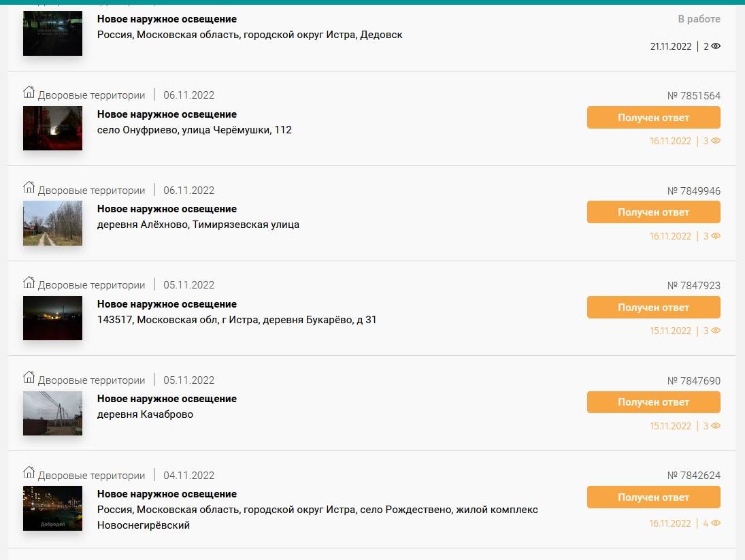Open 'Получен ответ' for request 7849946
Image resolution: width=745 pixels, height=560 pixels.
click(x=653, y=212)
